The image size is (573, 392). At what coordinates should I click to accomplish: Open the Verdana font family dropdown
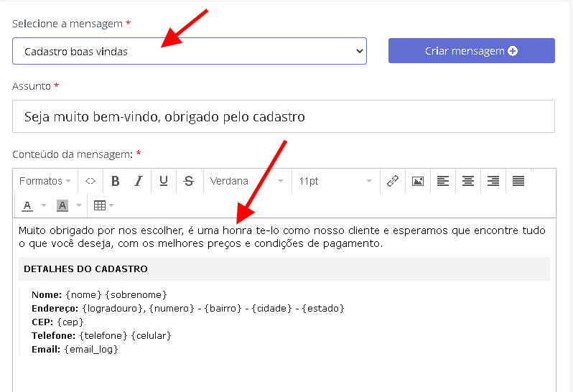click(x=247, y=181)
